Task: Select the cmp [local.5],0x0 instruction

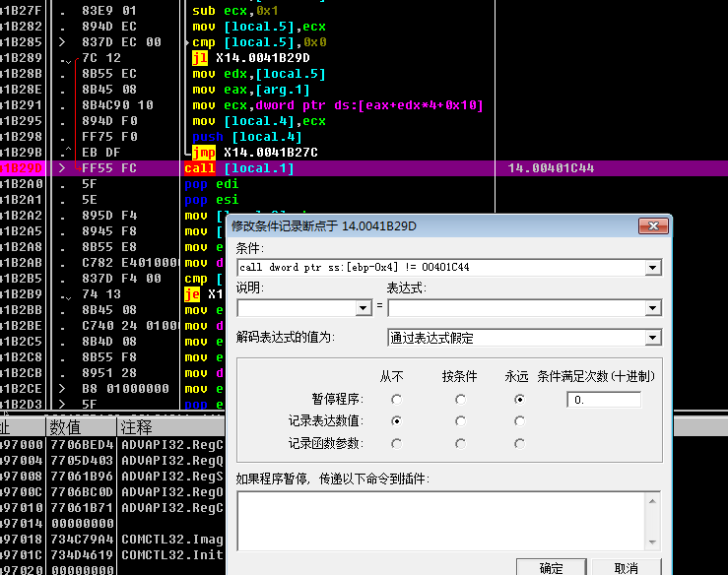Action: point(259,42)
